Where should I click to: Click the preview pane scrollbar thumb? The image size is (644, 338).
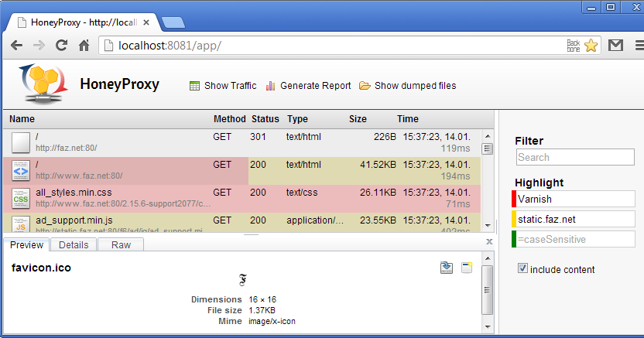[x=488, y=289]
